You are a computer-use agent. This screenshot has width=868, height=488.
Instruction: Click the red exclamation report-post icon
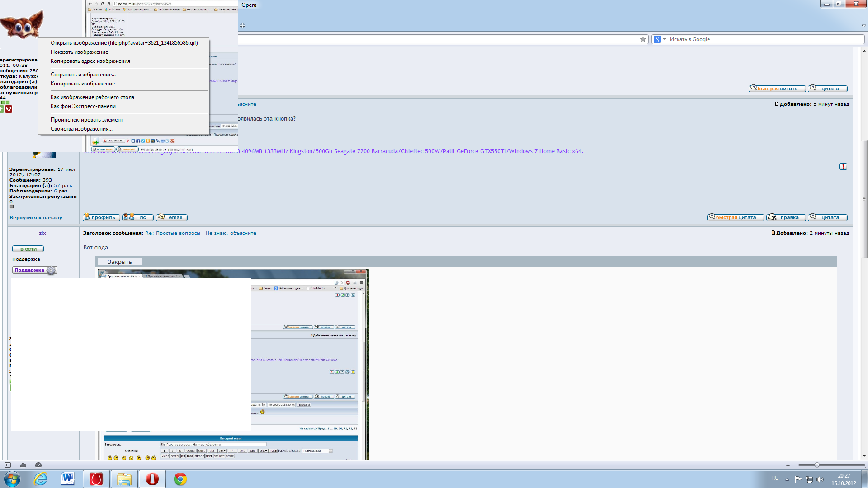click(x=843, y=167)
